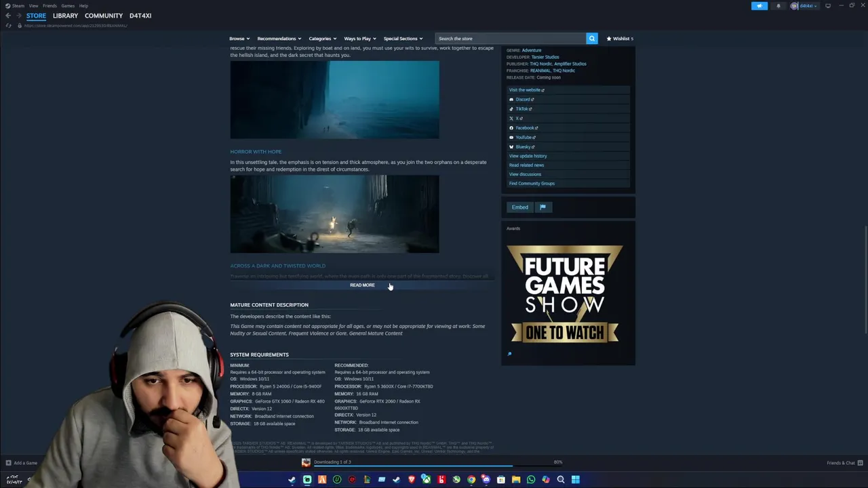Open the Adventure genre link
This screenshot has width=868, height=488.
[x=532, y=50]
